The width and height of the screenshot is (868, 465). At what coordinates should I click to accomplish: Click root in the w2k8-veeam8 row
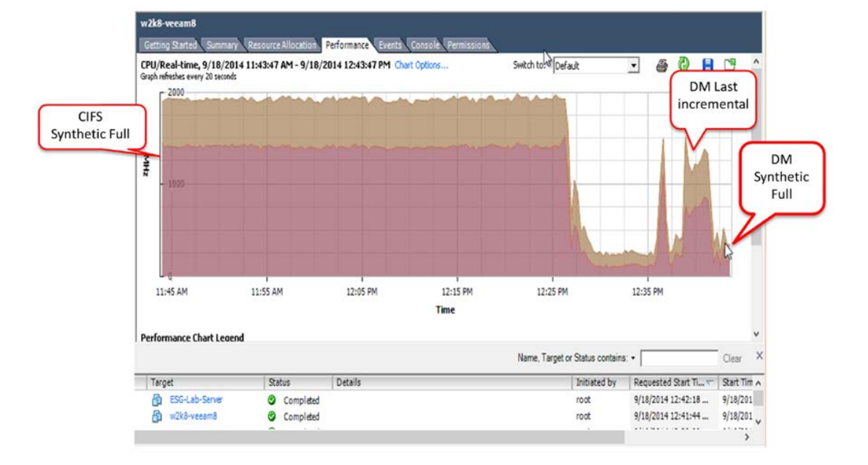tap(583, 416)
